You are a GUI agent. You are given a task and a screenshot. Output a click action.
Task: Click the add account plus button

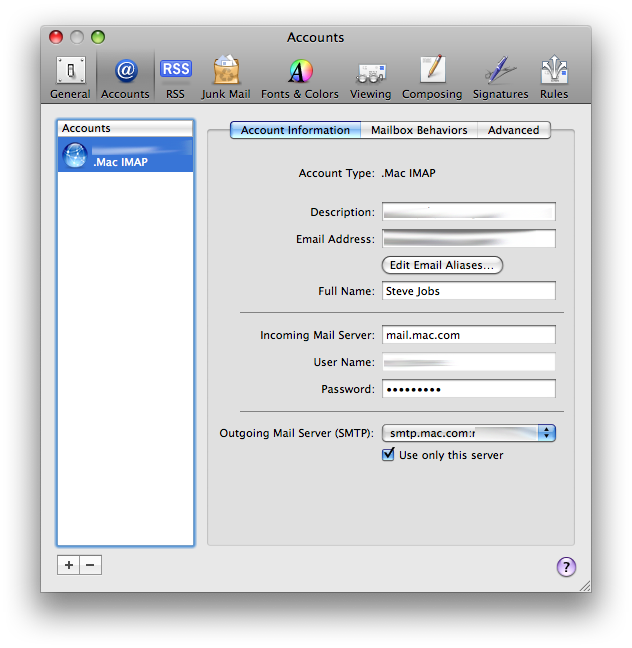click(x=69, y=565)
